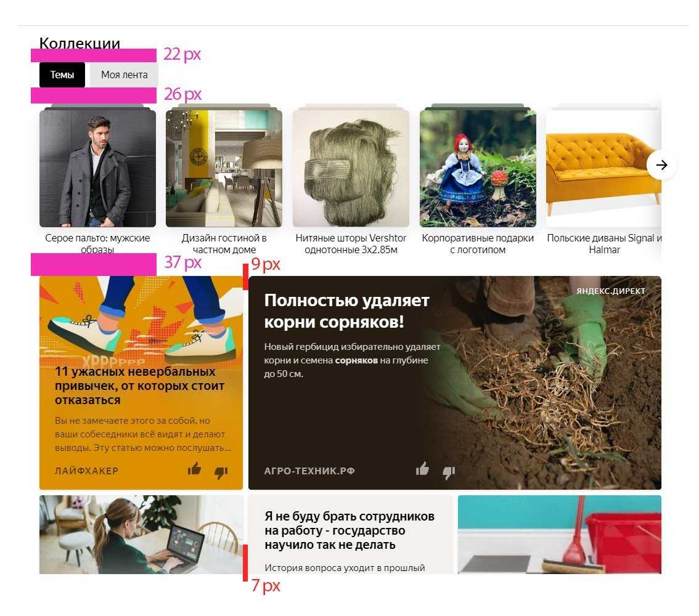Select the yellow sofa collection image

603,168
